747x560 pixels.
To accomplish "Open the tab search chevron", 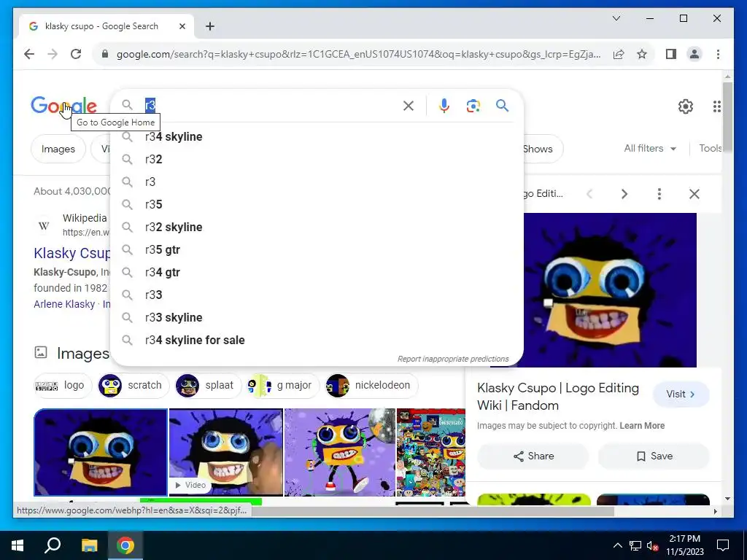I will click(x=616, y=18).
